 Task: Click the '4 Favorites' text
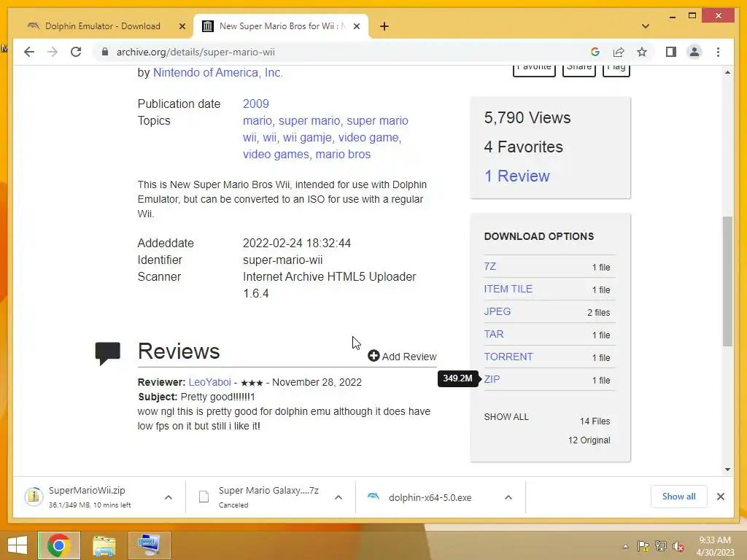[523, 147]
